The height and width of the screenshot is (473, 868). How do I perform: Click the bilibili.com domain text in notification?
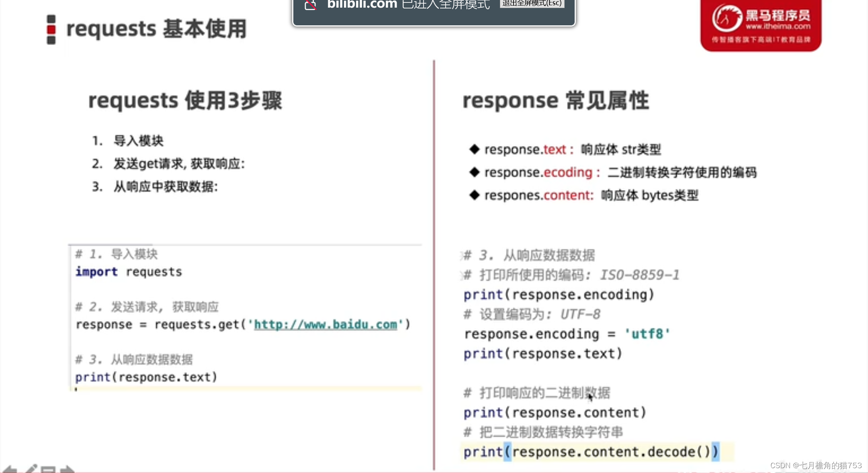pyautogui.click(x=362, y=4)
